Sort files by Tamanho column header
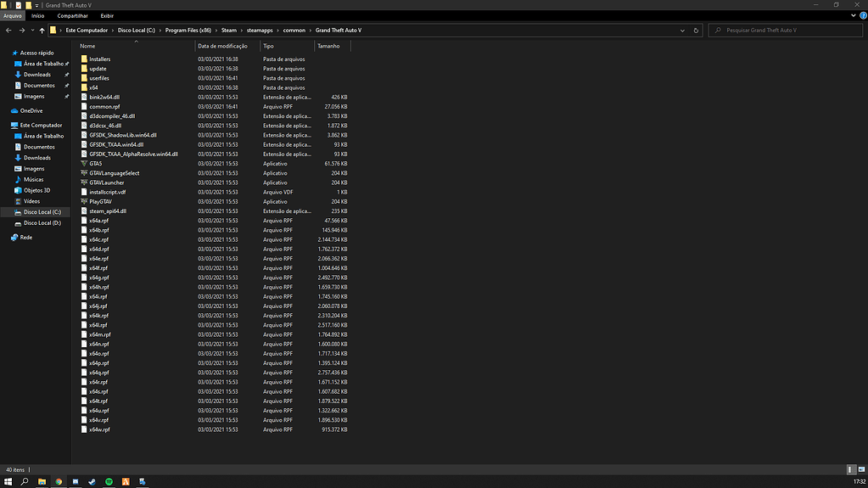The image size is (868, 488). click(x=328, y=46)
